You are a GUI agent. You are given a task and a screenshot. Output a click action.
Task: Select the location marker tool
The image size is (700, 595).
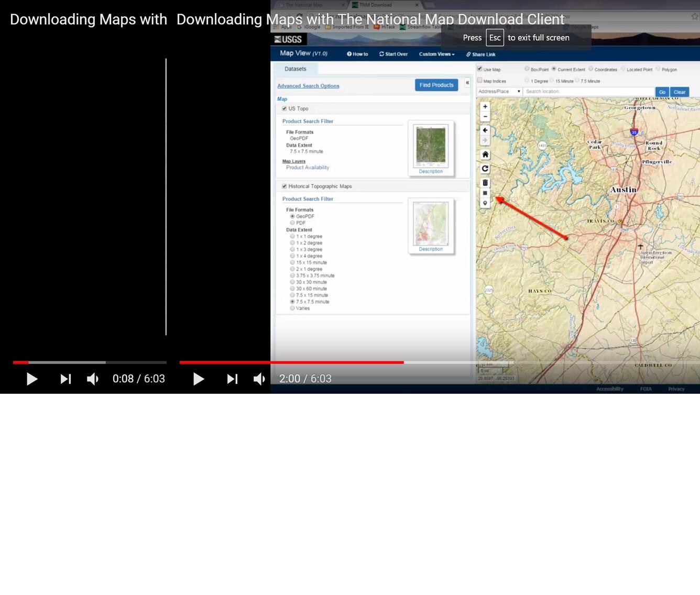pos(485,203)
